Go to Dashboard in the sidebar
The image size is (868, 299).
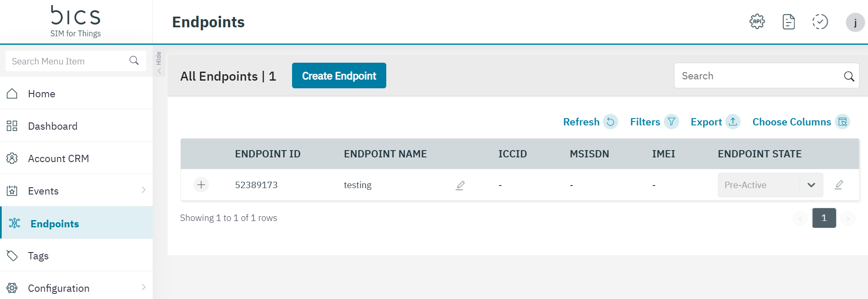point(52,126)
